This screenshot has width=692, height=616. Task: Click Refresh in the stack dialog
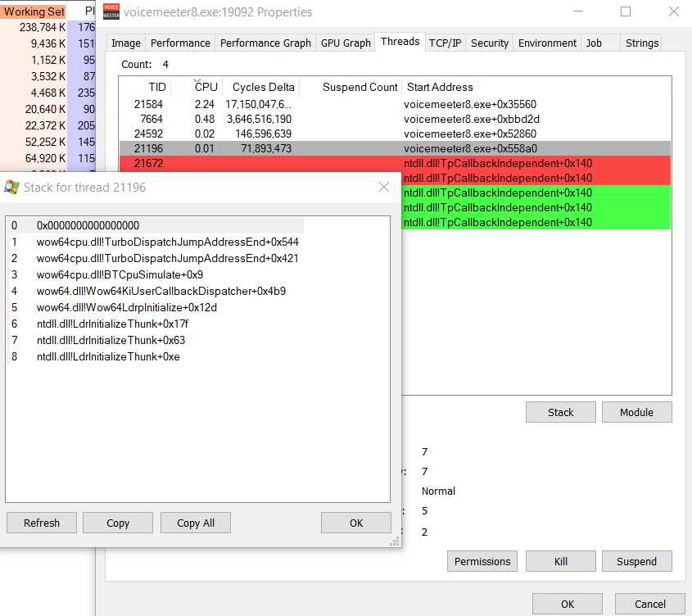[x=42, y=523]
